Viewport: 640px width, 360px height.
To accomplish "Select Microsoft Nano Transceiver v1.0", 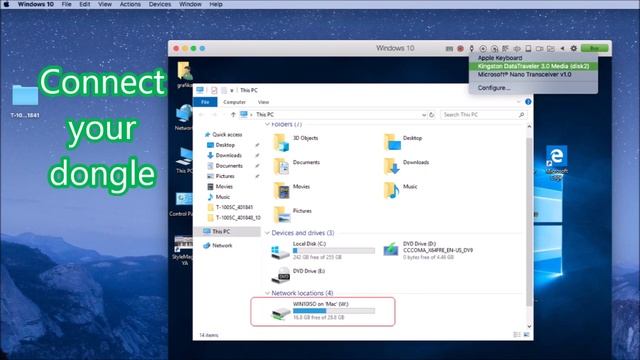I will point(524,74).
